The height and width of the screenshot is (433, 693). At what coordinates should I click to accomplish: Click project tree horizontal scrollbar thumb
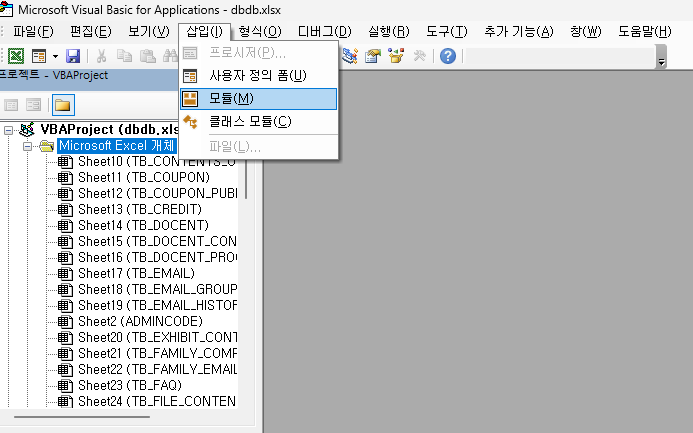pos(82,417)
